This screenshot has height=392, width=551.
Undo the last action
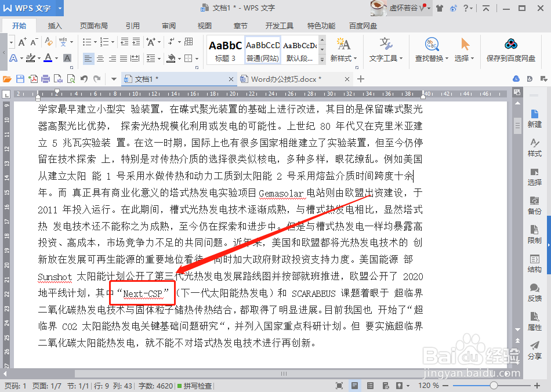[x=84, y=79]
